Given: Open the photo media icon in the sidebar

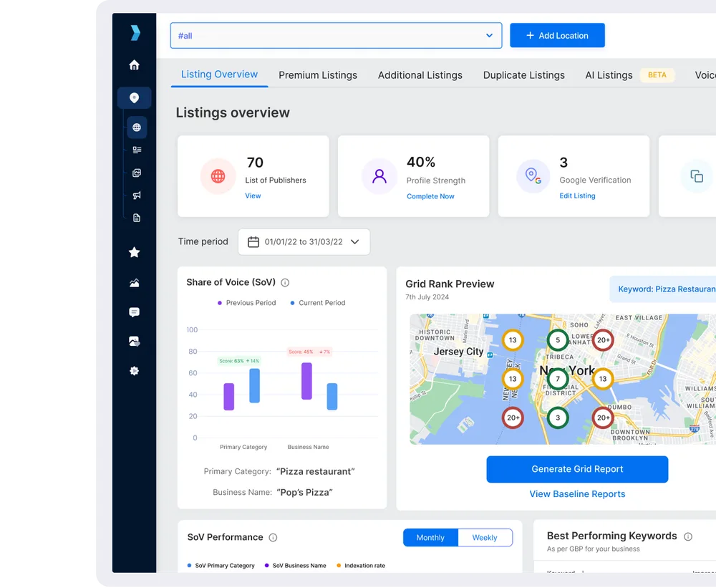Looking at the screenshot, I should click(135, 342).
